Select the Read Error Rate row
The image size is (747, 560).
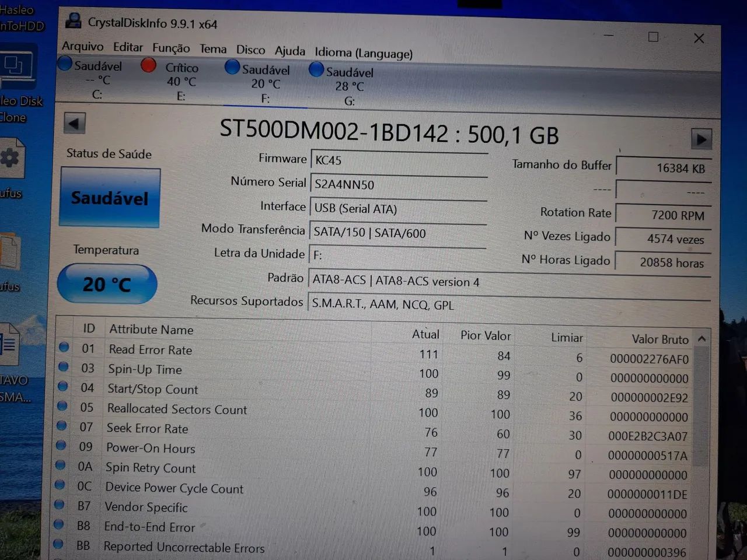(x=373, y=353)
